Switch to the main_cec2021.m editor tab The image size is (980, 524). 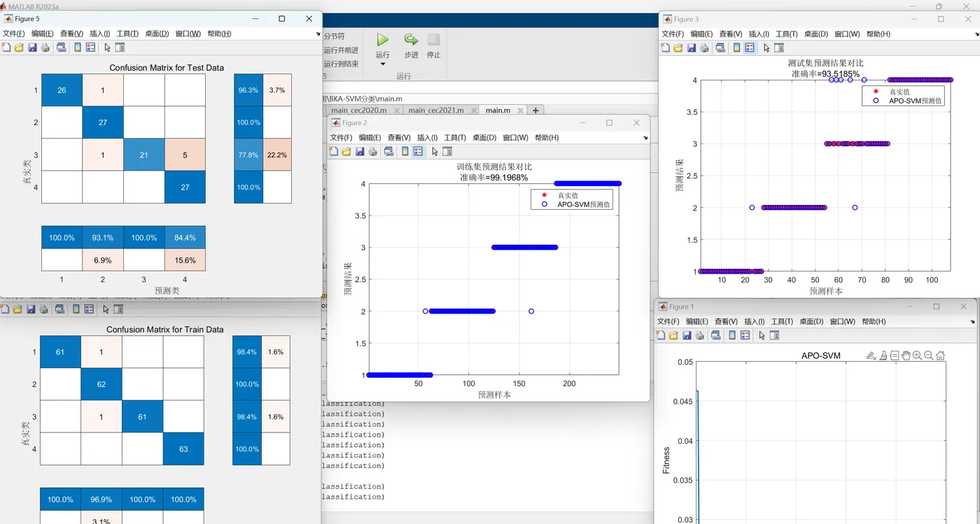[435, 111]
